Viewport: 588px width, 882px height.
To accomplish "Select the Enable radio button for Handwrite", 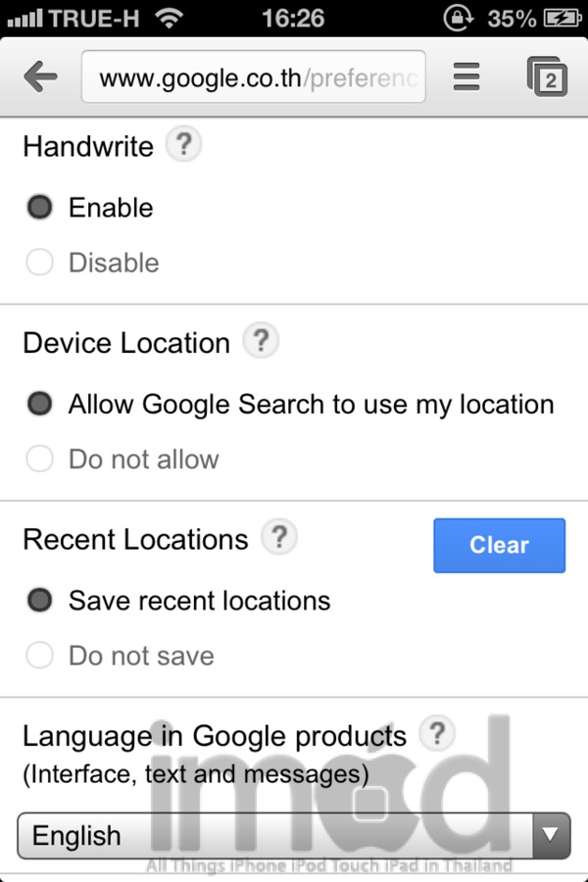I will pos(40,208).
